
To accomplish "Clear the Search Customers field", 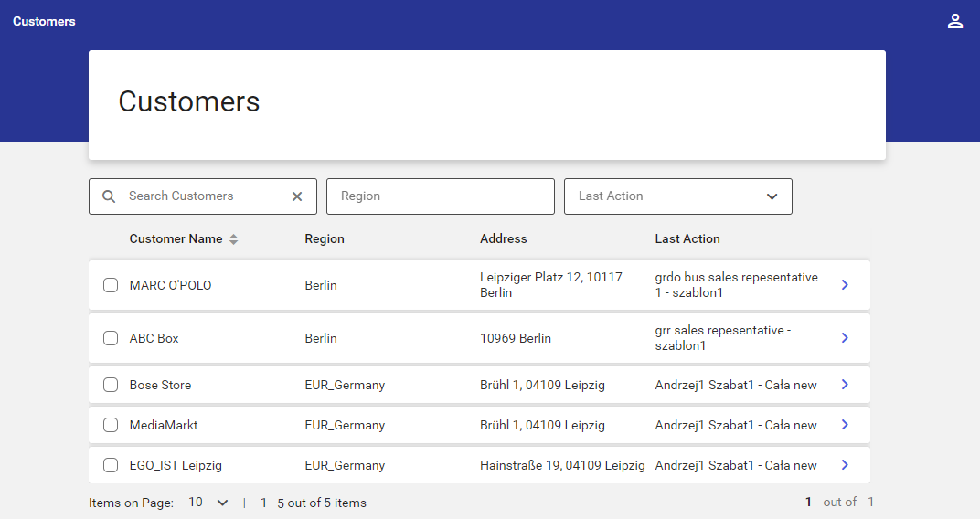I will (x=297, y=196).
